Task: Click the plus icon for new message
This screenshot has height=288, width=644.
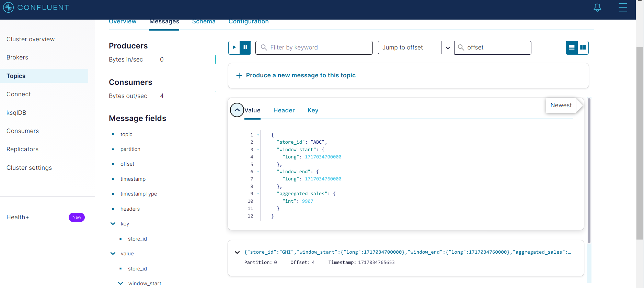Action: 239,76
